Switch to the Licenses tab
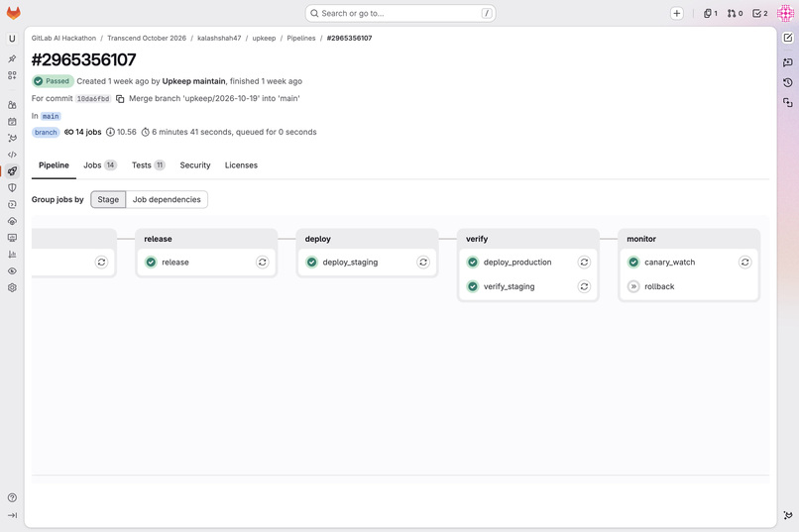Image resolution: width=799 pixels, height=532 pixels. [241, 165]
